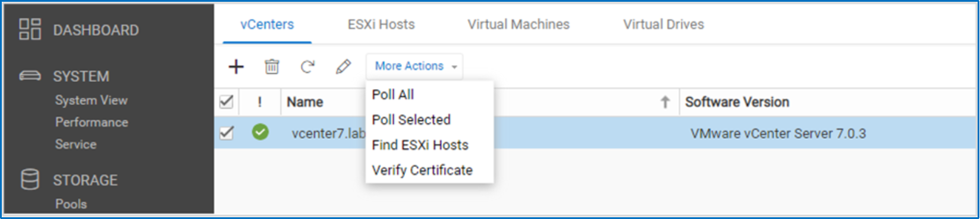This screenshot has width=980, height=219.
Task: Click the pencil edit icon
Action: point(343,66)
